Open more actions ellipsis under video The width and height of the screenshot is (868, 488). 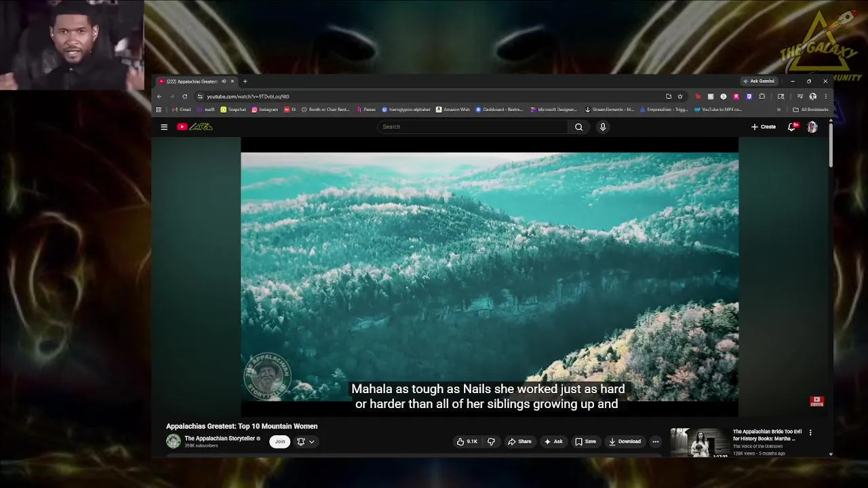pyautogui.click(x=655, y=441)
